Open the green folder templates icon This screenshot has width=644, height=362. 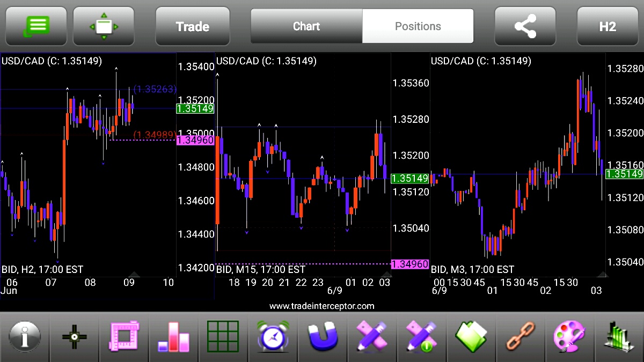(x=471, y=337)
